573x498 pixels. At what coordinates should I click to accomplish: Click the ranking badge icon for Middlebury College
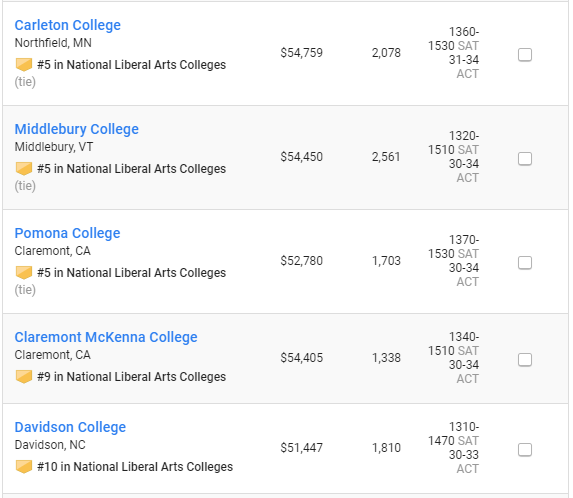tap(24, 169)
